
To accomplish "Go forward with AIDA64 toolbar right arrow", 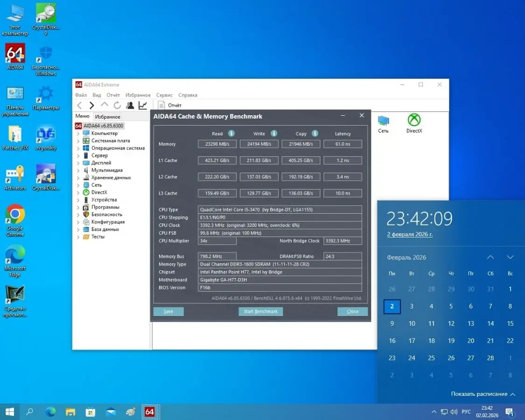I will (x=92, y=105).
